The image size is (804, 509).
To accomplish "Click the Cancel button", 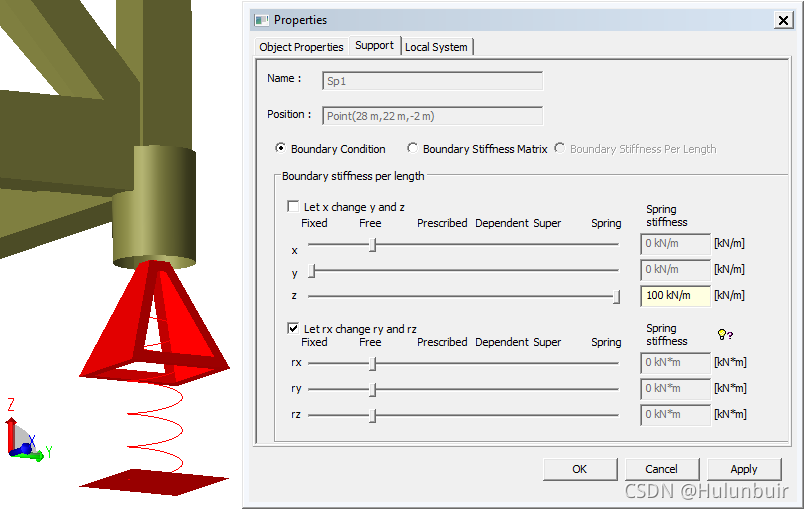I will pos(661,469).
